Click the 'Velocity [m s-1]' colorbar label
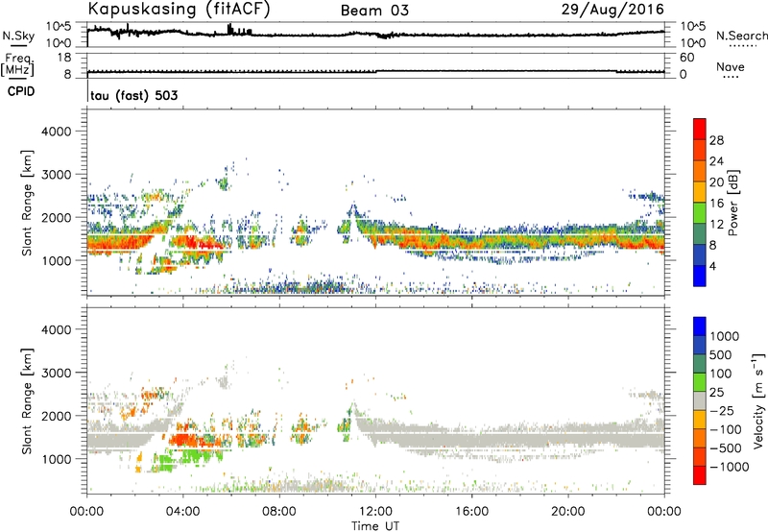 (758, 400)
